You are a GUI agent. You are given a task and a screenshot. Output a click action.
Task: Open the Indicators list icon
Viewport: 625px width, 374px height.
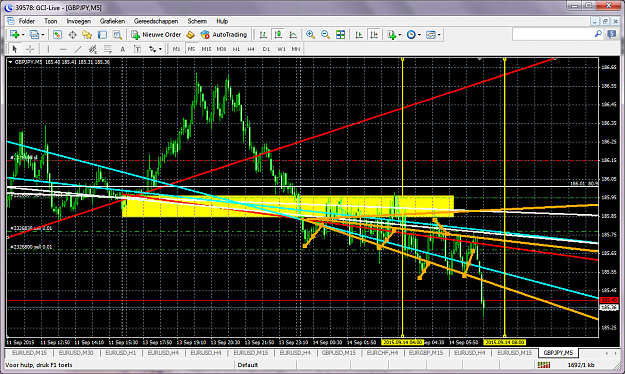pos(392,35)
